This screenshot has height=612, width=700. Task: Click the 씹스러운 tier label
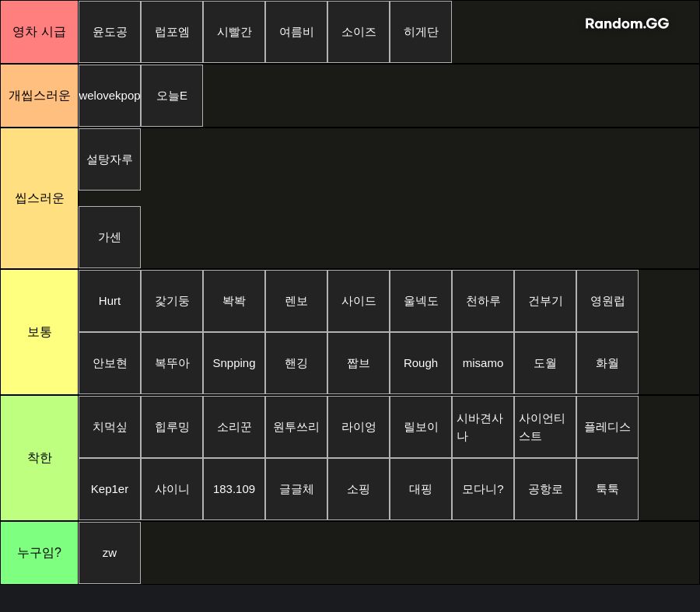pos(40,198)
